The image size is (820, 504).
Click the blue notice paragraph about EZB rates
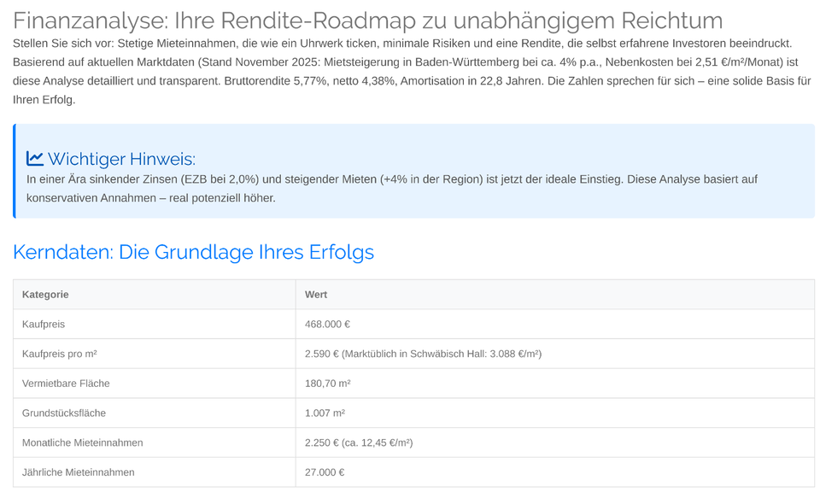tap(391, 189)
